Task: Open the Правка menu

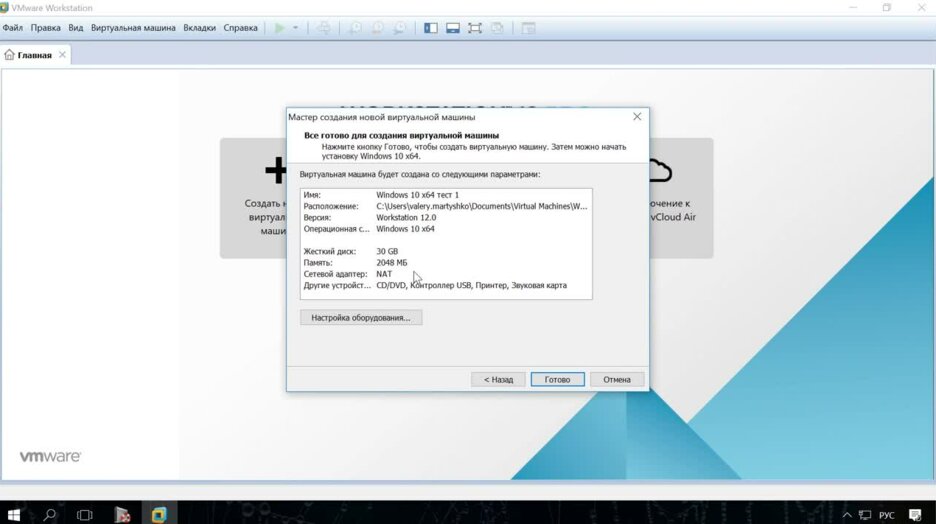Action: tap(45, 28)
